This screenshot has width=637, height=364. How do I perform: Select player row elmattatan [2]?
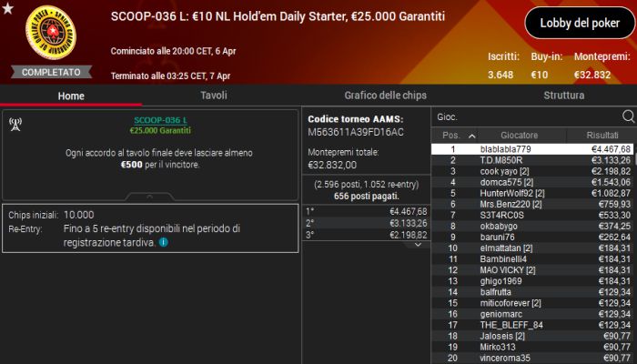[532, 248]
